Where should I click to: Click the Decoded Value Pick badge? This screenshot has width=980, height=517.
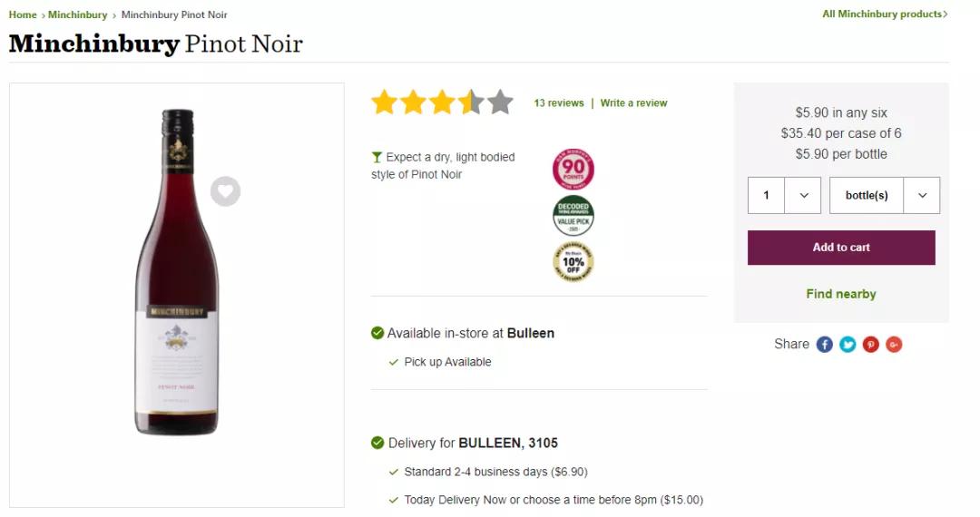573,216
